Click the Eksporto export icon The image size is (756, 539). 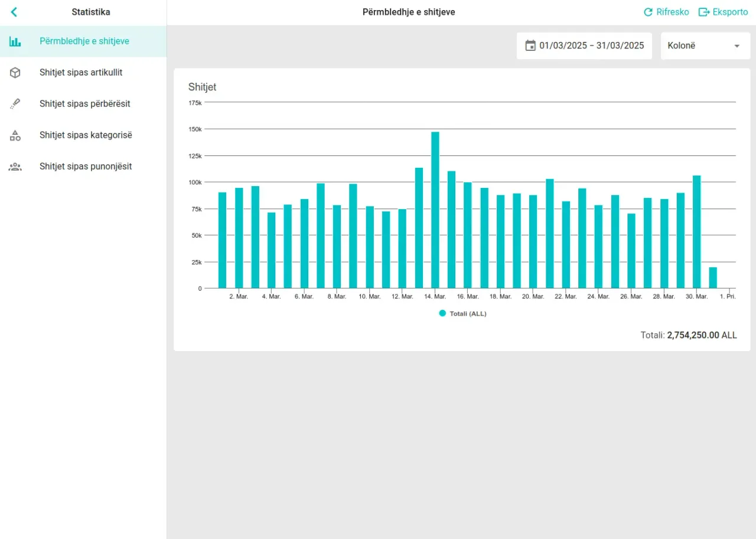704,12
